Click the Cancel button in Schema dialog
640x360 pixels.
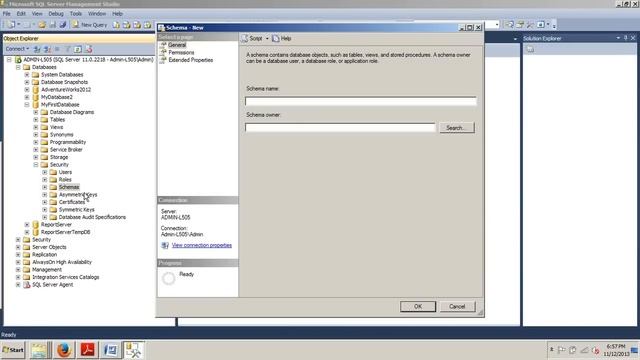point(457,307)
